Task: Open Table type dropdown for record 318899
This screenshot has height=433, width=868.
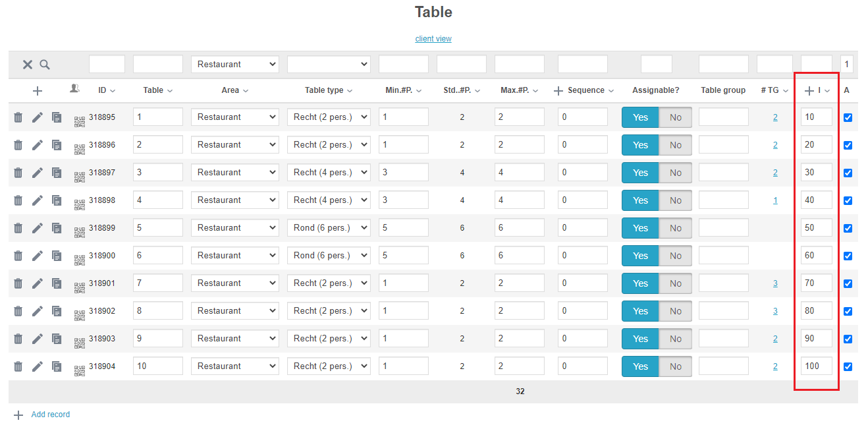Action: (329, 228)
